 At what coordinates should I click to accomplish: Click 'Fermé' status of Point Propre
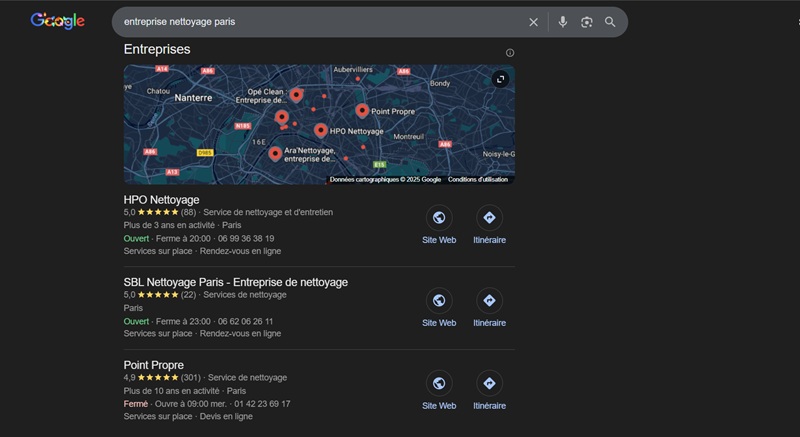coord(136,404)
